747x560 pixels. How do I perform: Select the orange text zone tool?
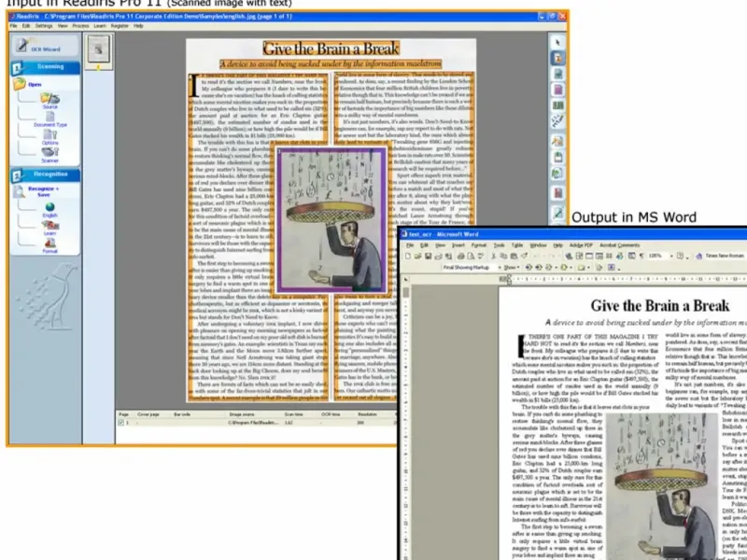(557, 58)
